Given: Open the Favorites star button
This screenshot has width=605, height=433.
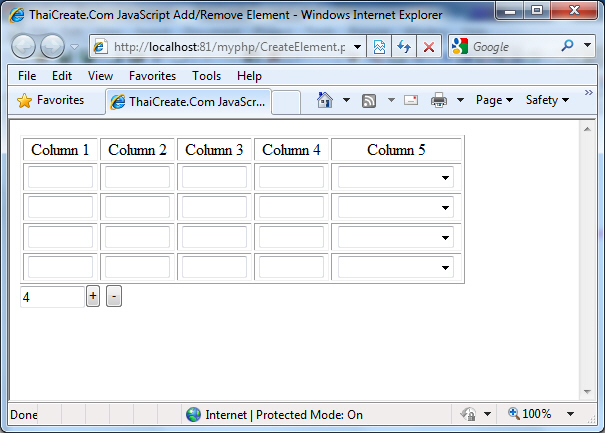Looking at the screenshot, I should coord(50,100).
